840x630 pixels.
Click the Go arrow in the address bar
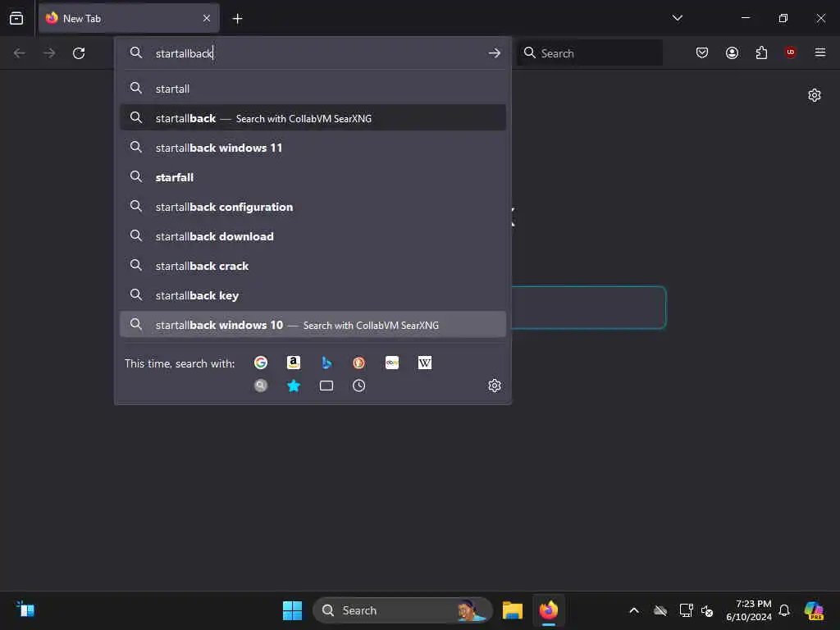(x=494, y=53)
